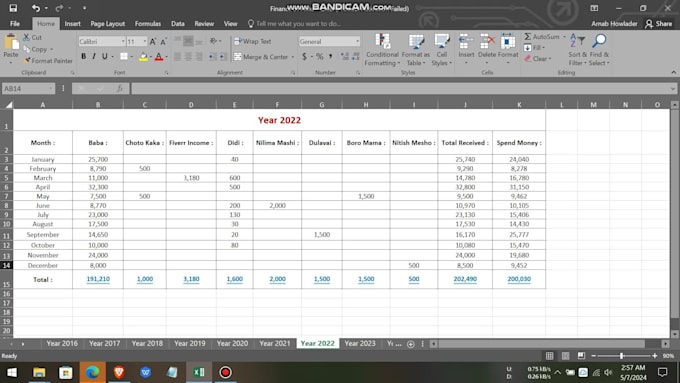Image resolution: width=680 pixels, height=383 pixels.
Task: Open File Explorer from the taskbar
Action: 39,372
